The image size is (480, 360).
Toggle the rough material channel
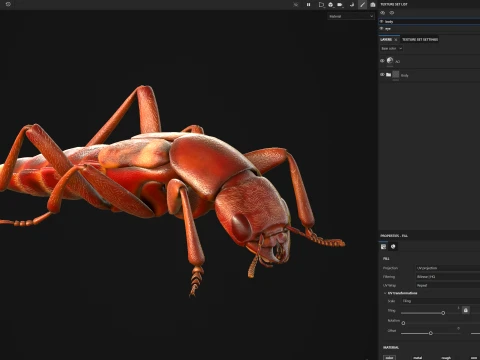[446, 358]
